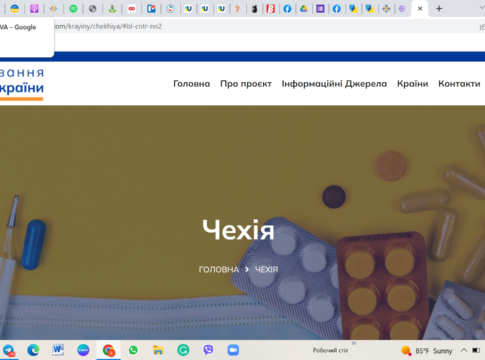
Task: Open Про проєкт menu item
Action: [x=246, y=84]
